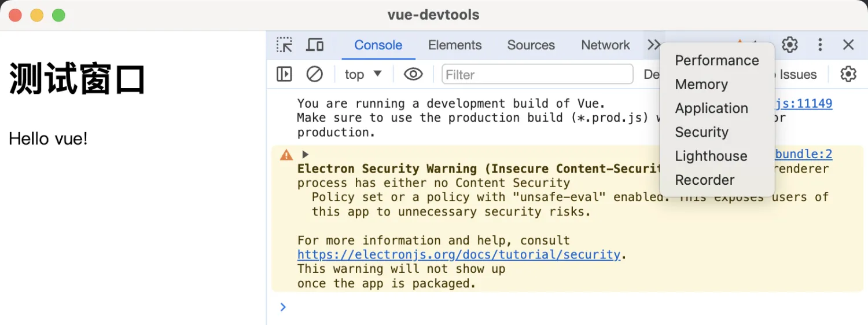Image resolution: width=868 pixels, height=325 pixels.
Task: Show the console sidebar panel
Action: (x=284, y=74)
